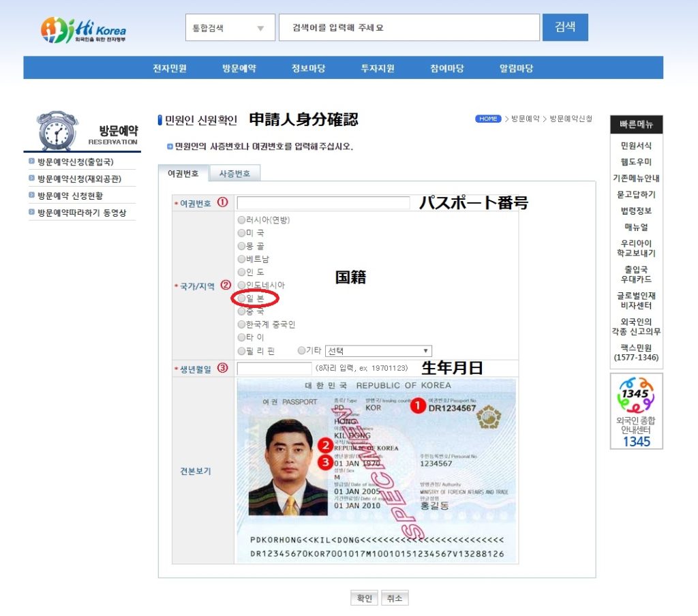Click the 검색 search button

[x=565, y=27]
